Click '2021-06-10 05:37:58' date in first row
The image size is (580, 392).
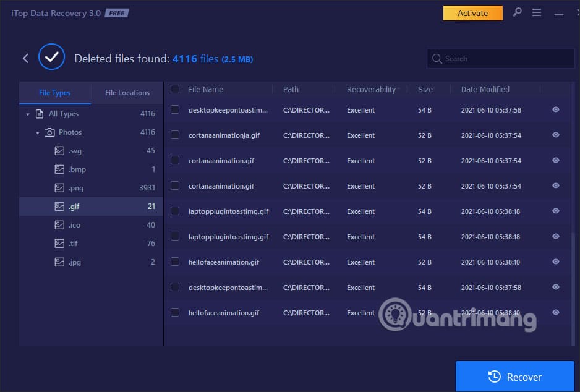(491, 110)
